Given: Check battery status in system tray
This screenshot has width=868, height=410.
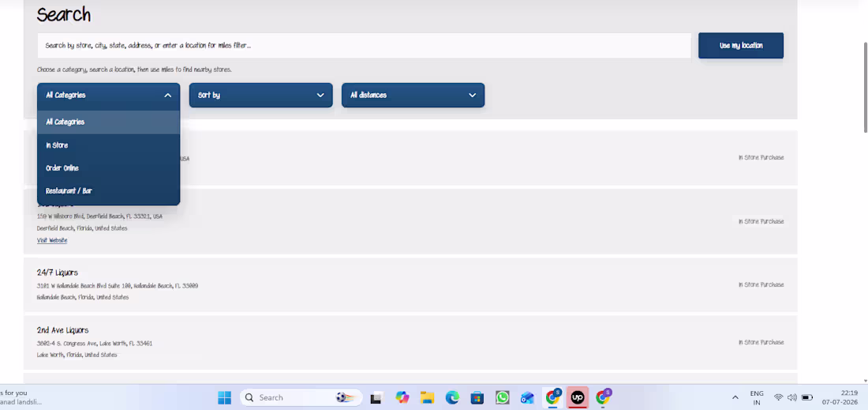Looking at the screenshot, I should pos(807,397).
